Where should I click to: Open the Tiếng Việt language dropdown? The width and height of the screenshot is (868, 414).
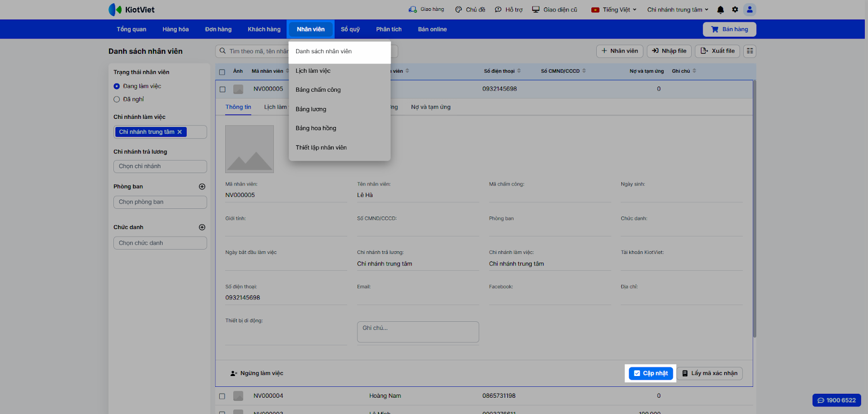(x=614, y=10)
